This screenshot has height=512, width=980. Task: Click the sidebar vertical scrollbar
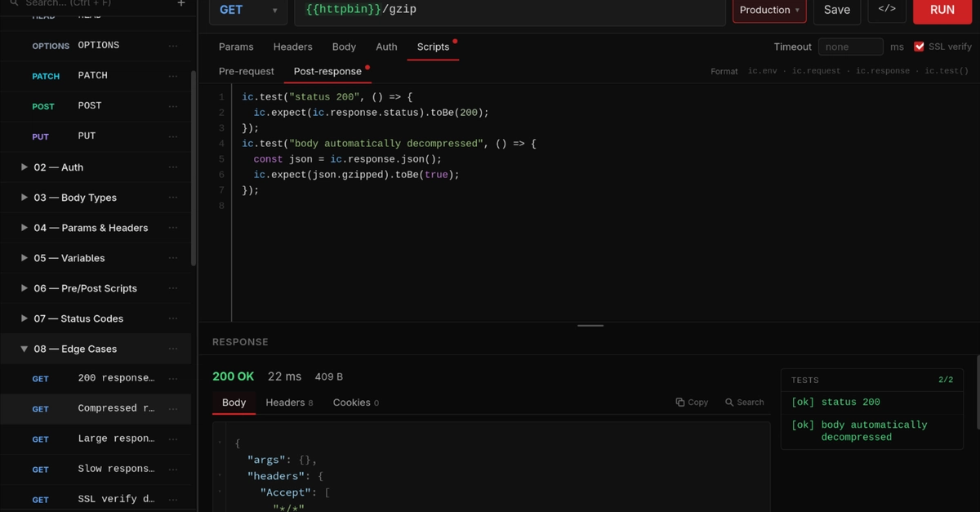[x=194, y=167]
